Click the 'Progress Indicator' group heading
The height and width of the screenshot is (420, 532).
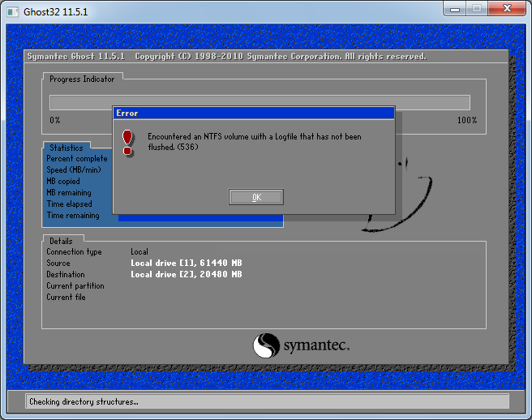(x=82, y=79)
